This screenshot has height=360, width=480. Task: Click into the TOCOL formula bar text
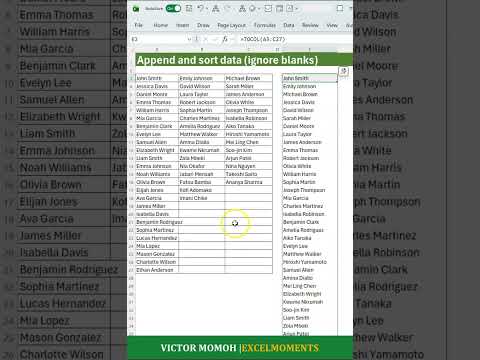[x=263, y=39]
